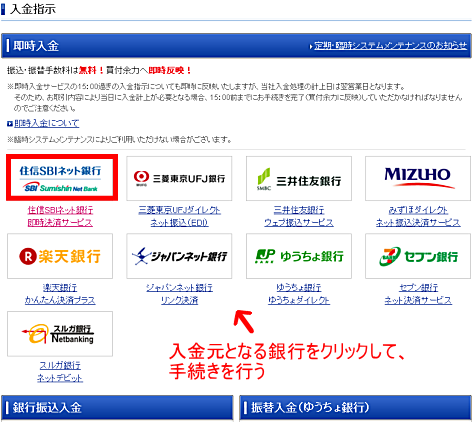
Task: Click the 即時入金 section header
Action: (x=236, y=46)
